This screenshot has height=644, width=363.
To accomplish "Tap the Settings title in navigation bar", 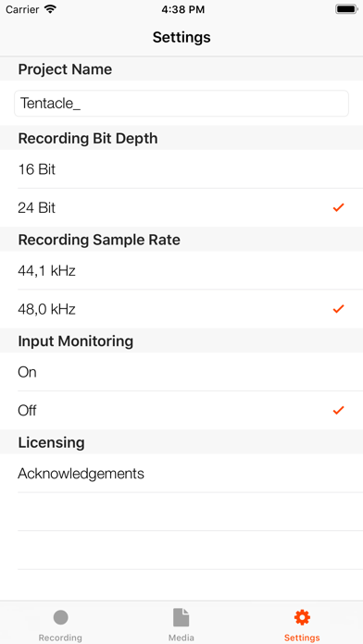I will pos(181,37).
